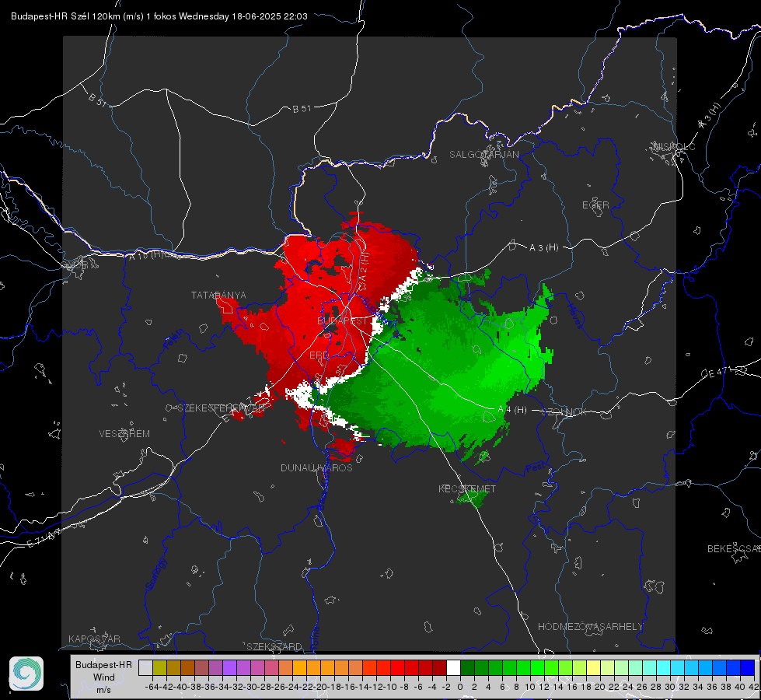Click the swirl logo icon beside the legend

[x=26, y=674]
